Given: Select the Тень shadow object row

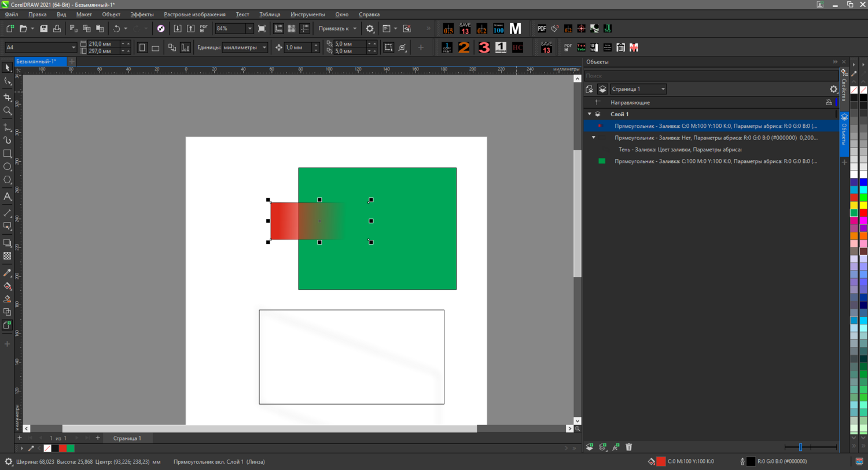Looking at the screenshot, I should pos(711,150).
